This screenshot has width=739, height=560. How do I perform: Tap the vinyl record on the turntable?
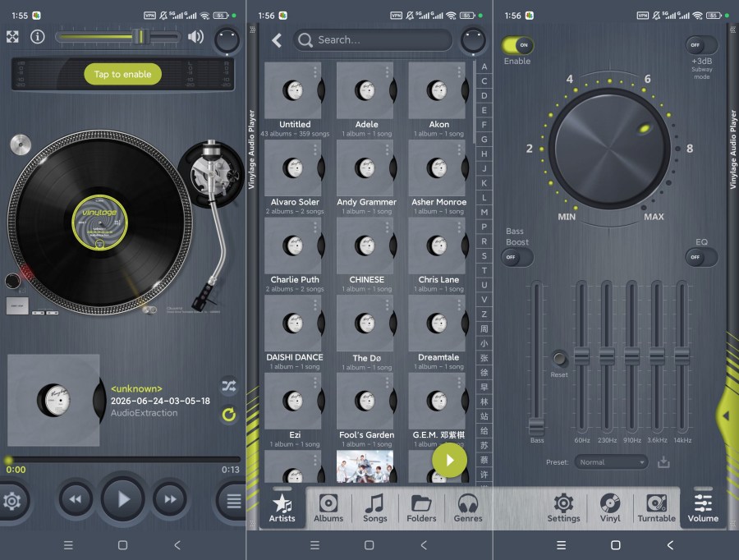tap(99, 222)
